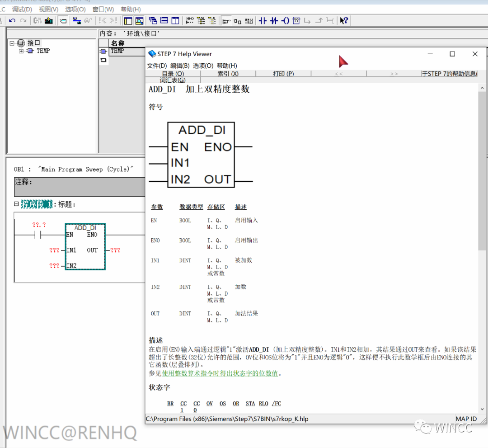This screenshot has width=488, height=448.
Task: Open the 使用整数算术指令 status word link
Action: (220, 373)
